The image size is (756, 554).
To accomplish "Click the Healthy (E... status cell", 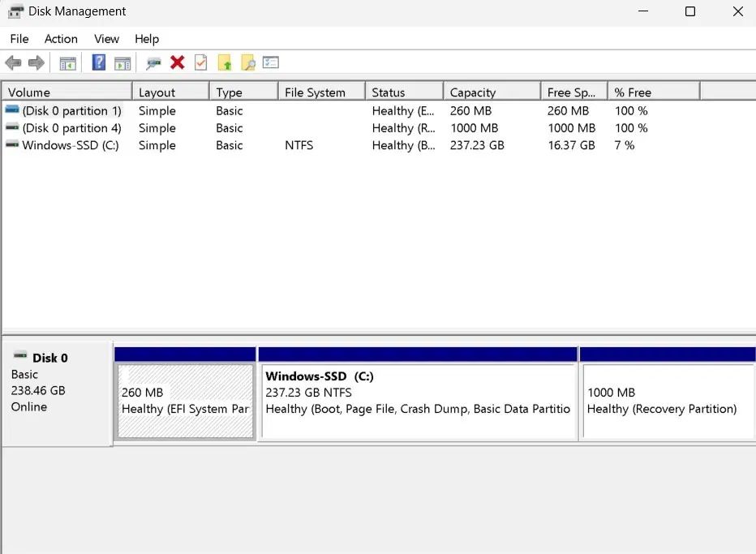I will coord(403,111).
